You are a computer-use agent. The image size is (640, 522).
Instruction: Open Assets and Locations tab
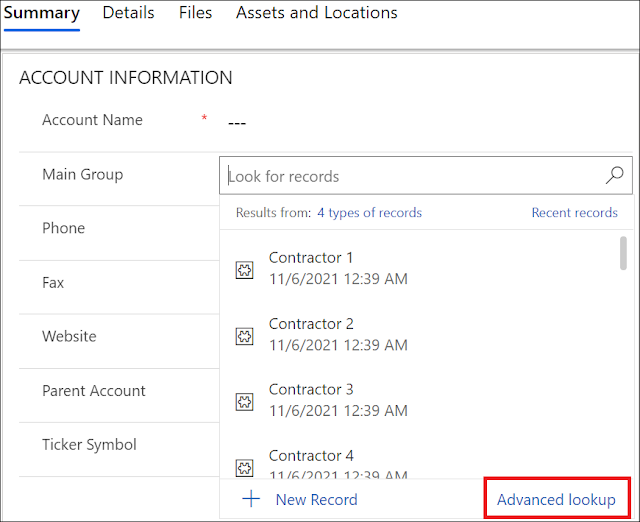pyautogui.click(x=316, y=13)
